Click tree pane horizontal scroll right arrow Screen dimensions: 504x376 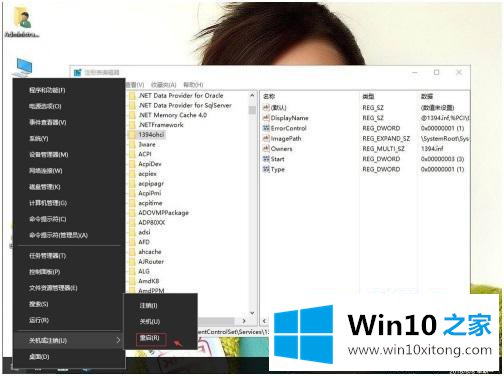pos(244,321)
